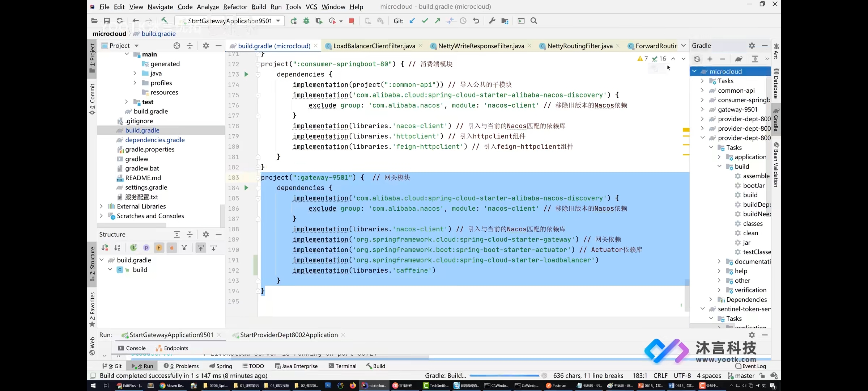The height and width of the screenshot is (391, 868).
Task: Select StartProviderDept8002Application run tab
Action: tap(289, 335)
